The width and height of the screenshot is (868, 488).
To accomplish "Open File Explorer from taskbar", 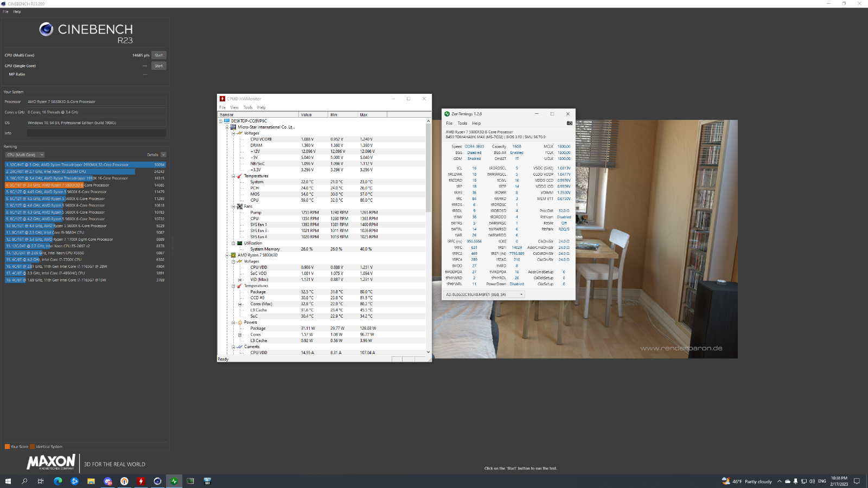I will (x=91, y=481).
